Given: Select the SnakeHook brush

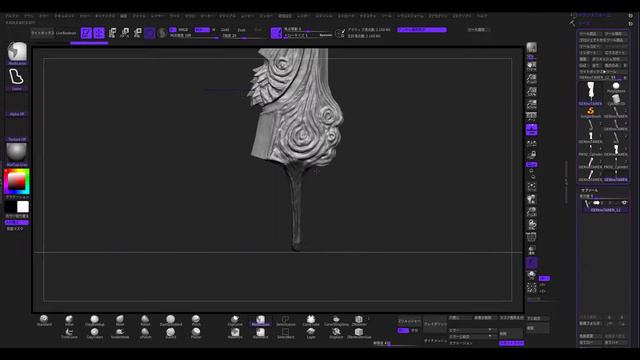Looking at the screenshot, I should pyautogui.click(x=120, y=333).
